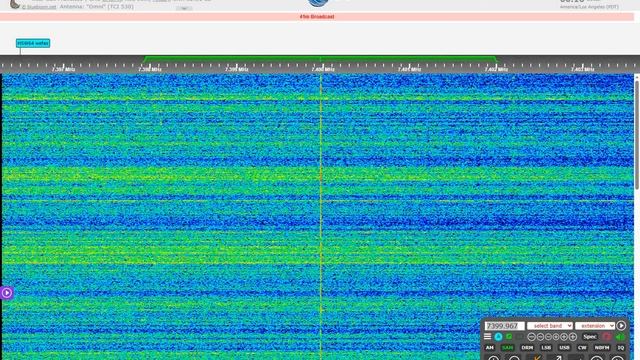Click the 41m Broadcast band bar
The image size is (640, 360).
[317, 17]
